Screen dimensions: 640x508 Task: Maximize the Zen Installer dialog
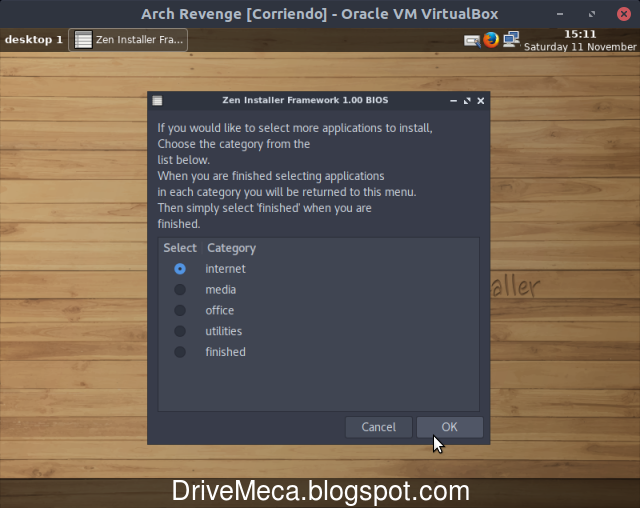[x=467, y=100]
